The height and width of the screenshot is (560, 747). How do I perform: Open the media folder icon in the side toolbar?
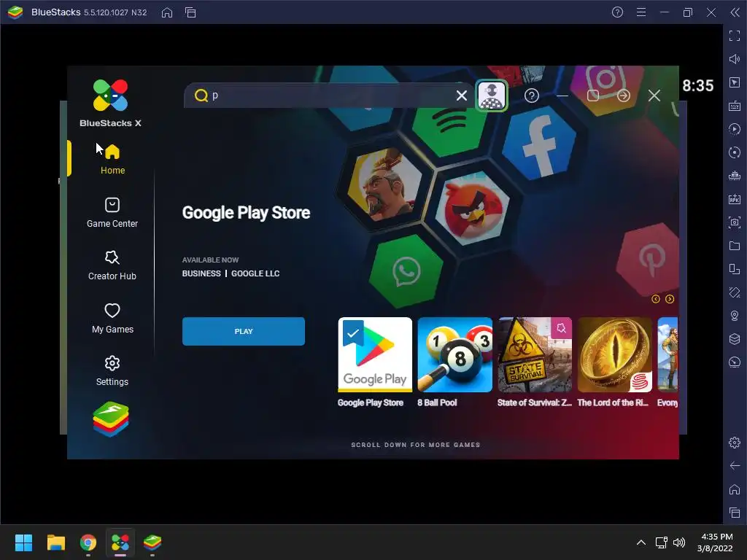735,246
